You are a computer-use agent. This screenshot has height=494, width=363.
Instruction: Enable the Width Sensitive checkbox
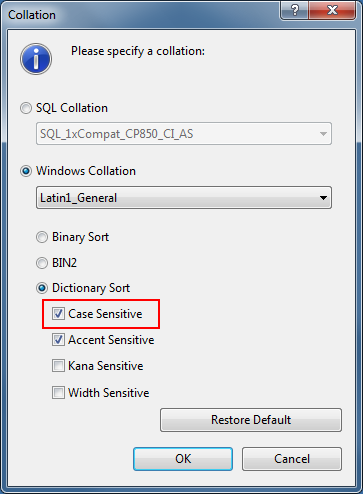point(58,393)
